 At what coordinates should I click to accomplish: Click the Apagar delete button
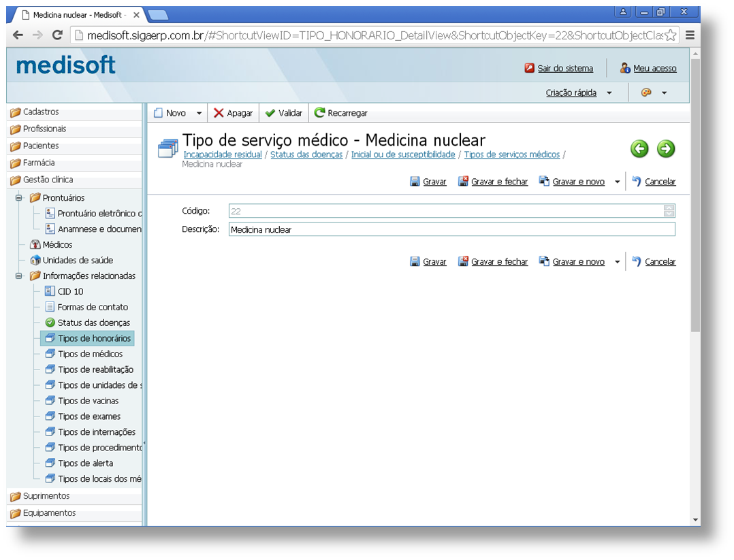pos(233,113)
